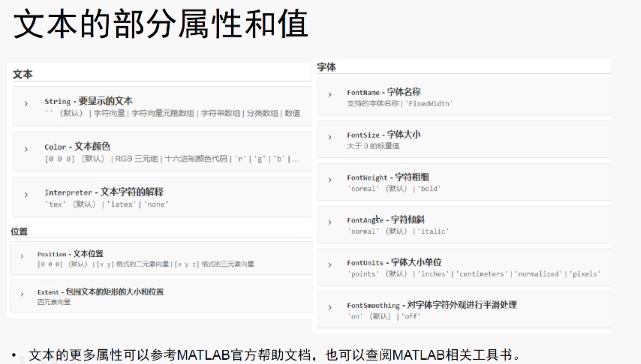The image size is (641, 364).
Task: Expand the chevron beside Color property
Action: point(26,149)
